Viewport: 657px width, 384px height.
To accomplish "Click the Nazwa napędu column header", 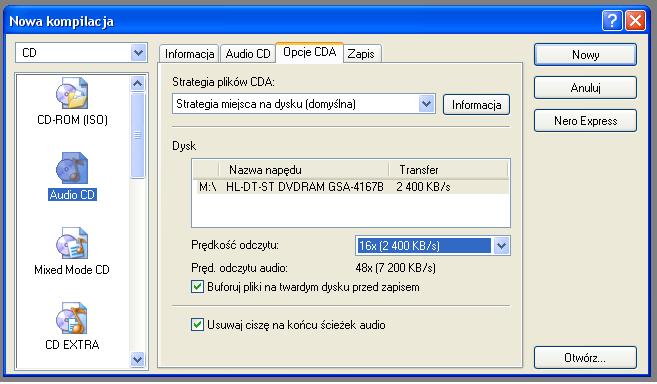I will coord(304,170).
